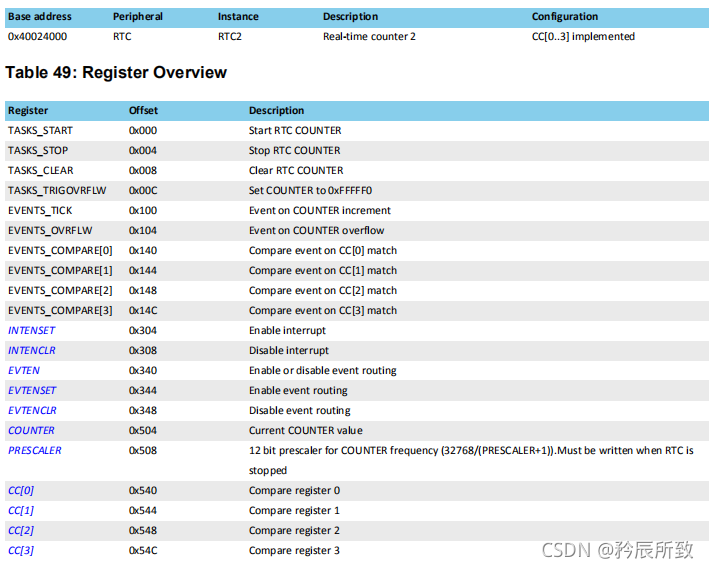
Task: Click the offset value 0x508
Action: coord(143,450)
